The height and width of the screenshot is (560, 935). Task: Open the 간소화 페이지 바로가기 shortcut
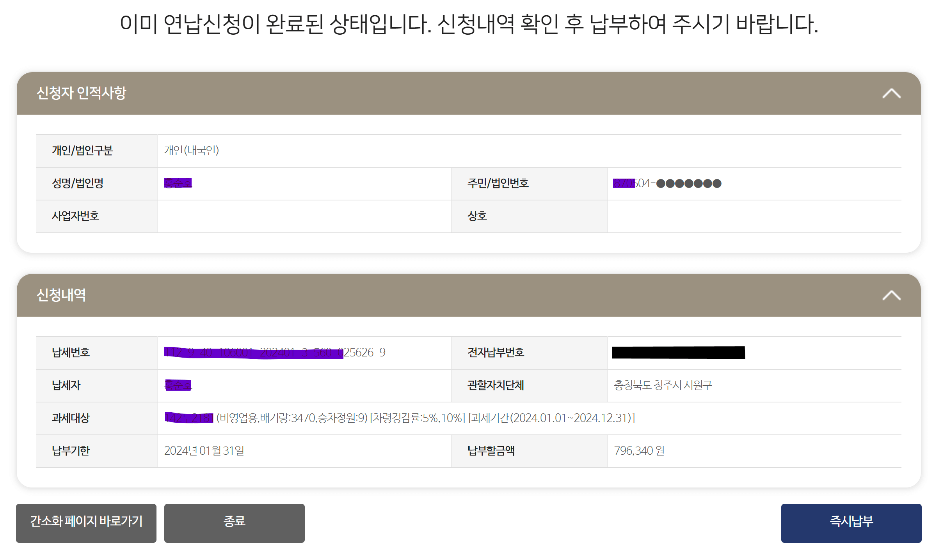click(86, 523)
